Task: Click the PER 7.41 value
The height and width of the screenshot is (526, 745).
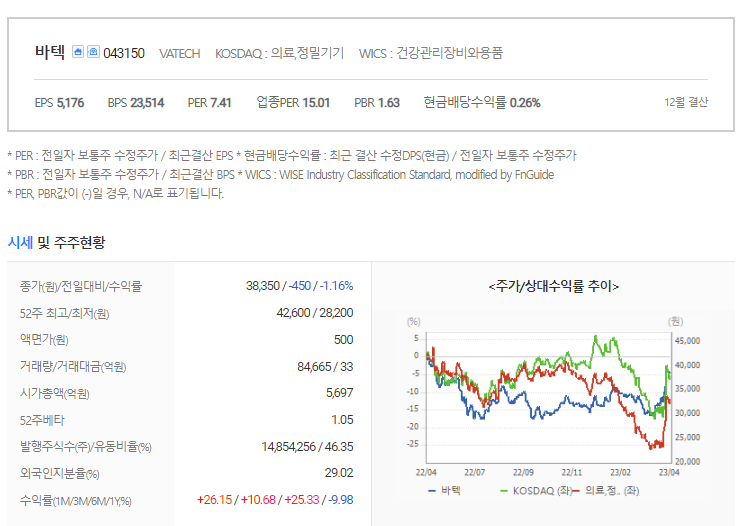Action: click(210, 103)
